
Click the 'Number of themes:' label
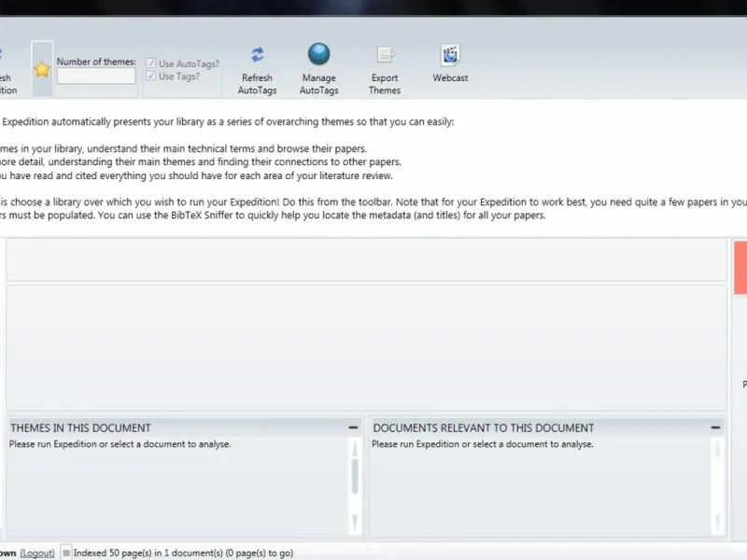point(96,62)
